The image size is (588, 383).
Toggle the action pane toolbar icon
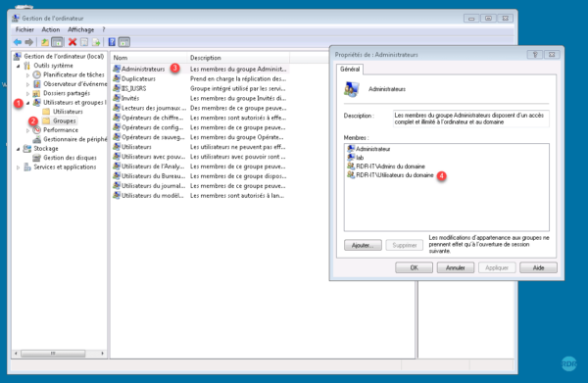(124, 42)
